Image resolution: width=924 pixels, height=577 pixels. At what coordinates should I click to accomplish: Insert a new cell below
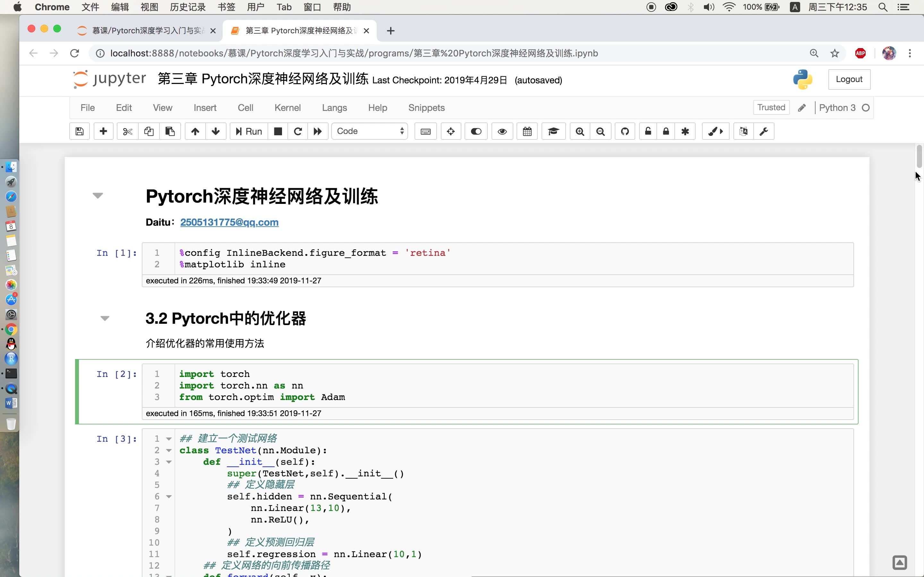coord(103,131)
